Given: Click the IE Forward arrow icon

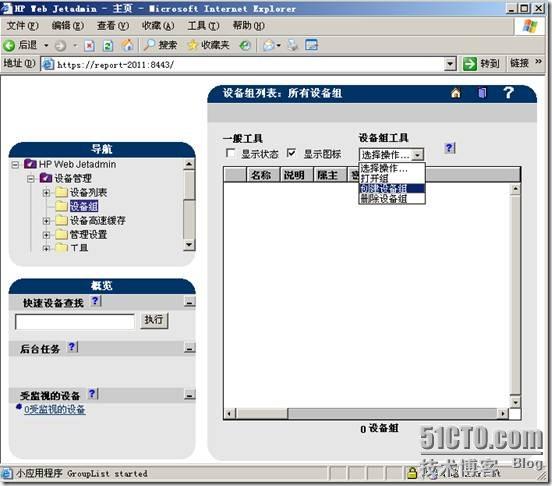Looking at the screenshot, I should pyautogui.click(x=61, y=45).
